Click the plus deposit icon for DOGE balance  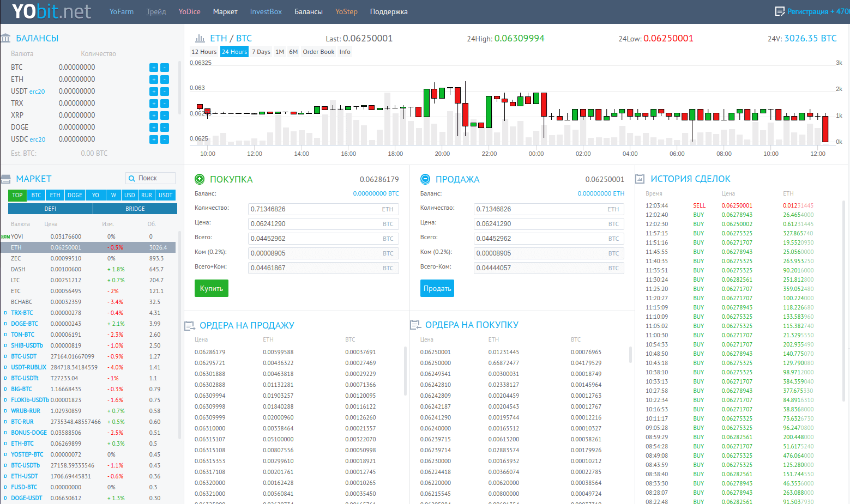[x=154, y=127]
